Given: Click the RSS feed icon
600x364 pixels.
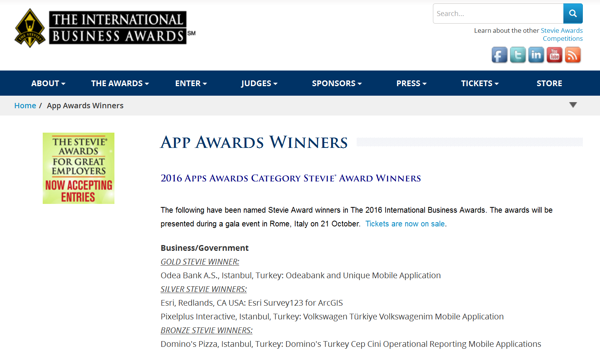Looking at the screenshot, I should (x=573, y=55).
